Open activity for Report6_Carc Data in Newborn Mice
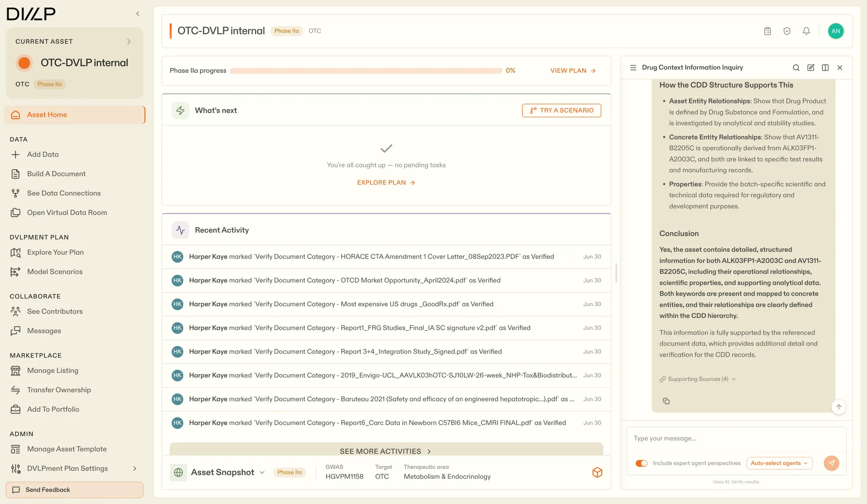 (x=386, y=423)
